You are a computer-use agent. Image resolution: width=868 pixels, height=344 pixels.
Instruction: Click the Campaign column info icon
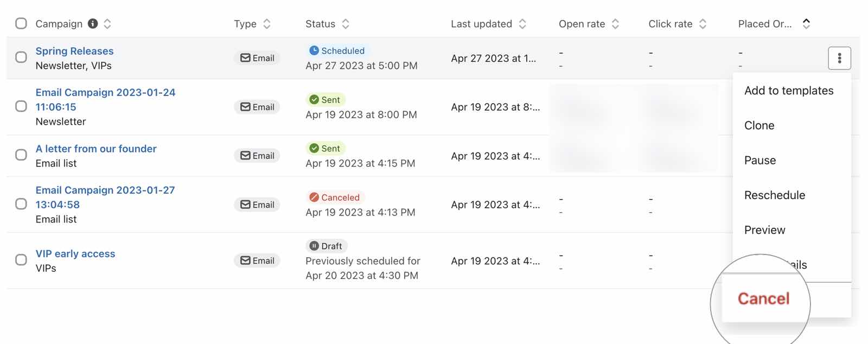point(93,23)
